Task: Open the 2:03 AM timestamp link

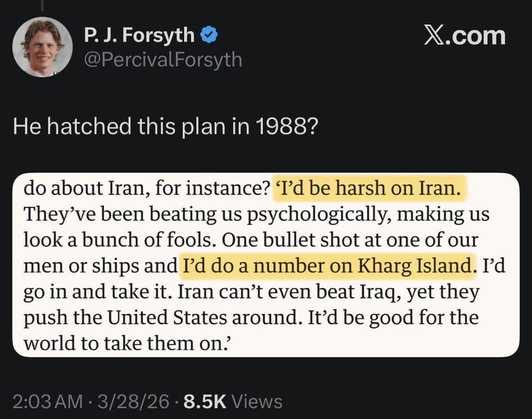Action: tap(47, 402)
